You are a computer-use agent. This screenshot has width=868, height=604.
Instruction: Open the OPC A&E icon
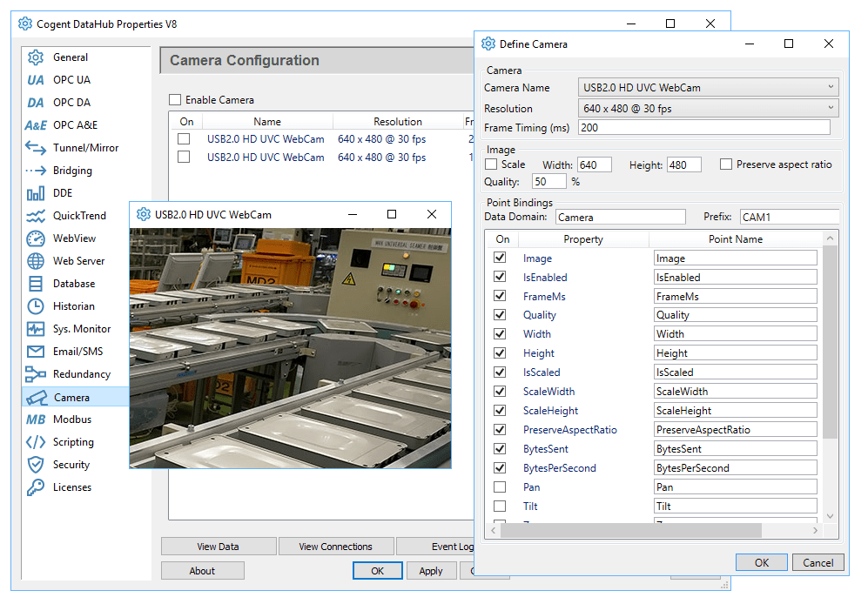36,125
